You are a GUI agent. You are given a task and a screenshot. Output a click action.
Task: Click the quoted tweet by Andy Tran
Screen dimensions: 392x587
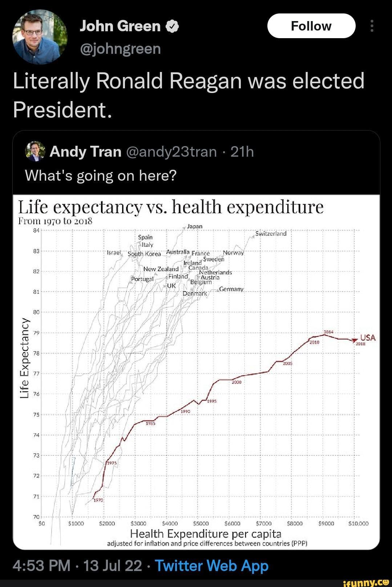click(x=196, y=164)
